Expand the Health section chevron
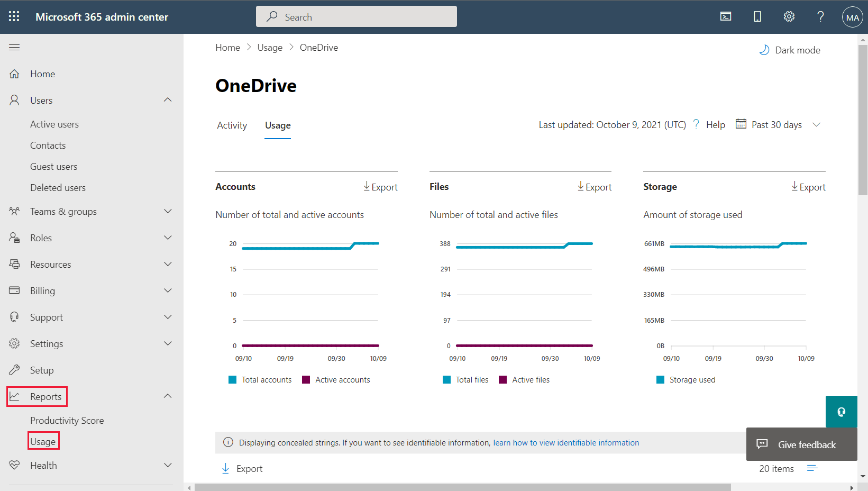Screen dimensions: 868x491 (x=168, y=465)
